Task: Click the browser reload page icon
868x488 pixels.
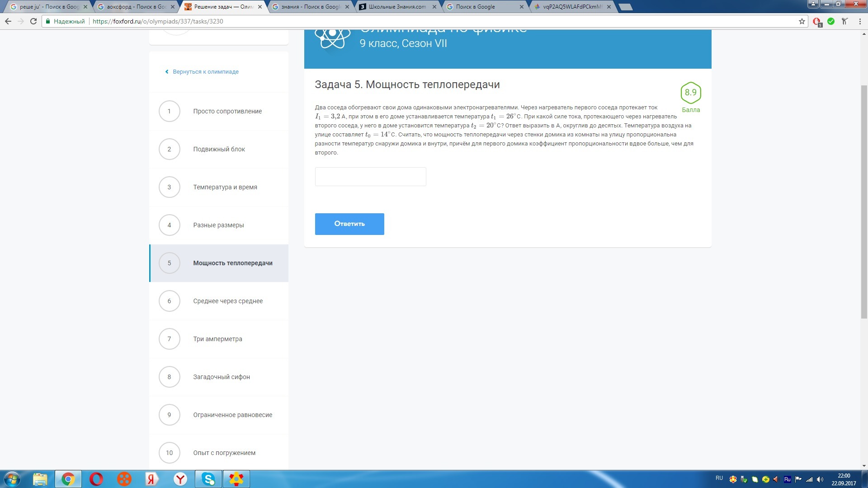Action: coord(33,21)
